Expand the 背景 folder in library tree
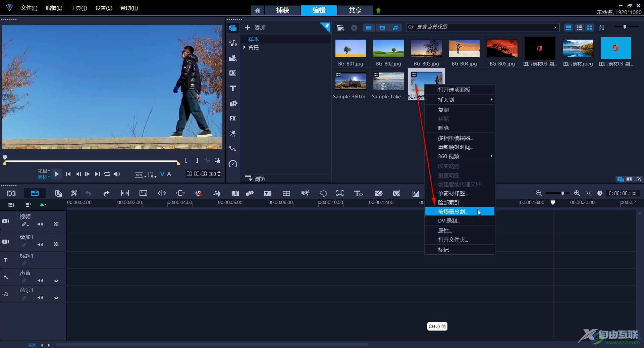 click(x=245, y=48)
